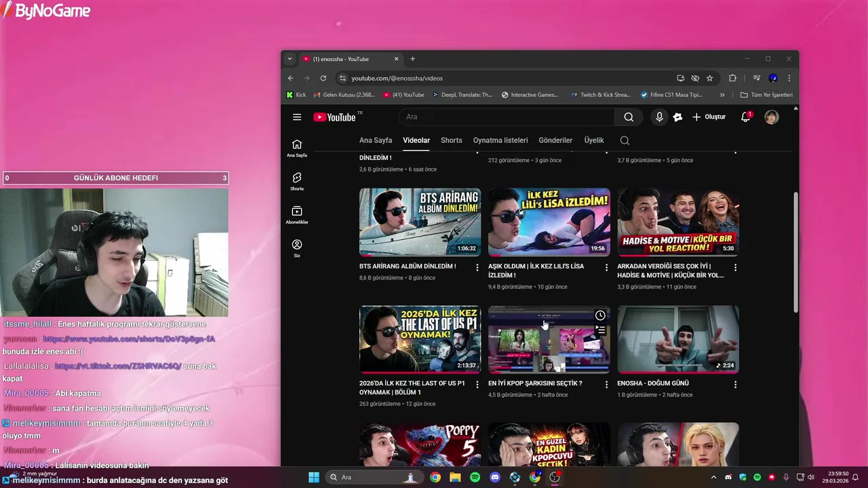Open the Gönderiler tab

555,140
